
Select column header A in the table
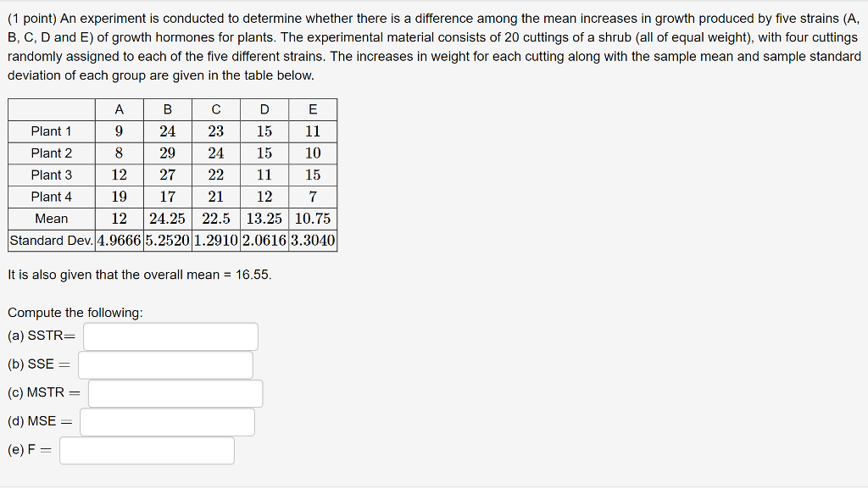tap(120, 108)
